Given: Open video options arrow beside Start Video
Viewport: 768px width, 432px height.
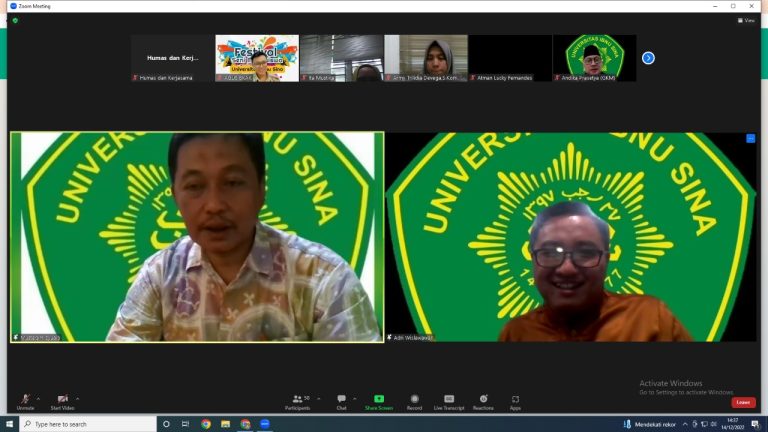Looking at the screenshot, I should point(77,399).
